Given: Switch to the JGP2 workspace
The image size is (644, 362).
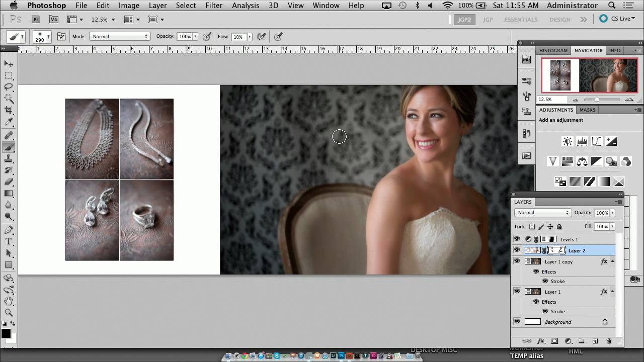Looking at the screenshot, I should (464, 20).
